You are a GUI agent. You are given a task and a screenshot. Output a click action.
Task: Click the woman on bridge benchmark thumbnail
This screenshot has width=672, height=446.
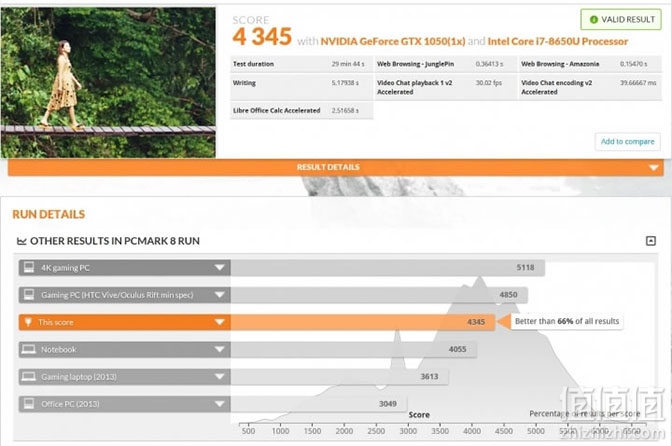tap(108, 83)
